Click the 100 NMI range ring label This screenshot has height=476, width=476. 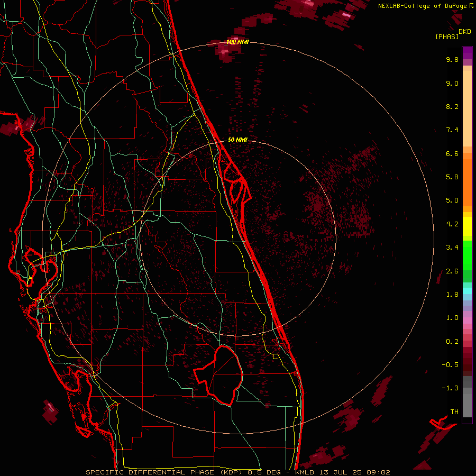pyautogui.click(x=237, y=42)
